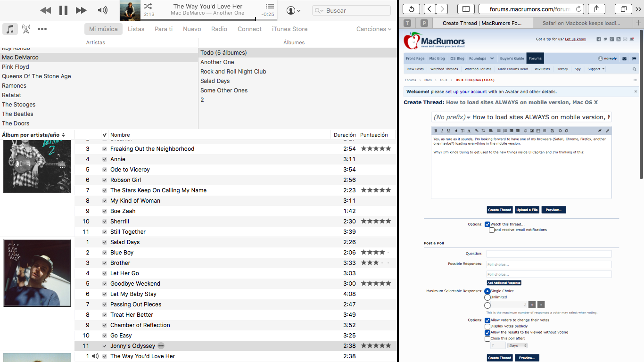Click the MacRumors Facebook icon
The image size is (644, 362).
(x=599, y=39)
